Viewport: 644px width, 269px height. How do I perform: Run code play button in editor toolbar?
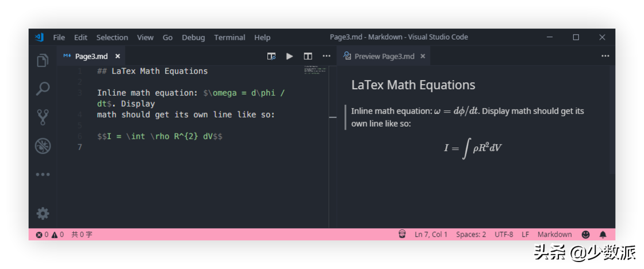(x=290, y=56)
